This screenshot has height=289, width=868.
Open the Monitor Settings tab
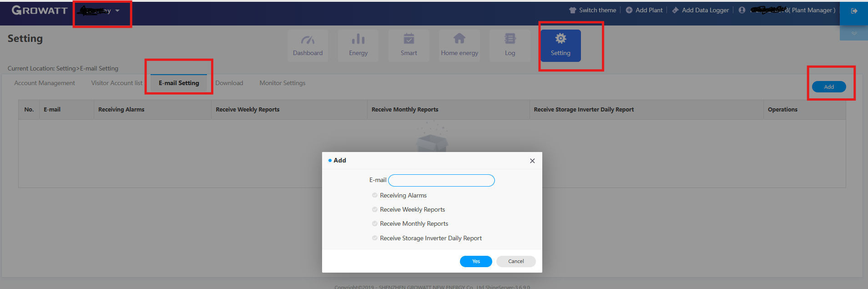(282, 83)
